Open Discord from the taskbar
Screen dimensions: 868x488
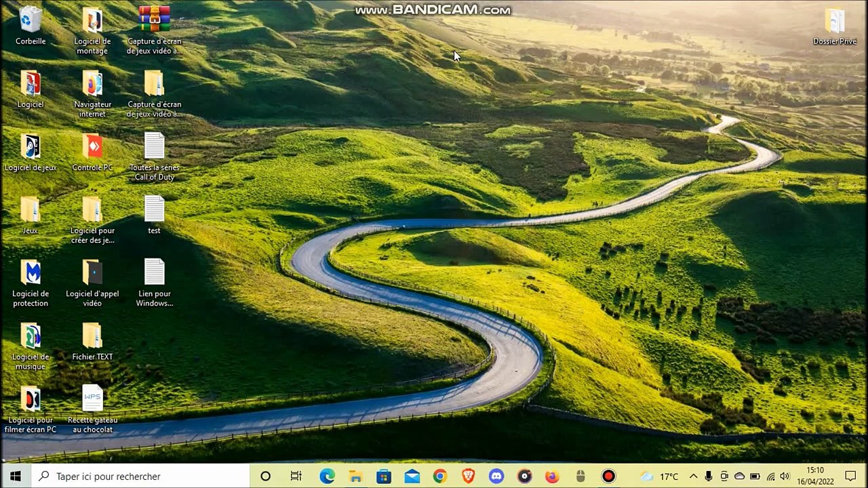[496, 476]
